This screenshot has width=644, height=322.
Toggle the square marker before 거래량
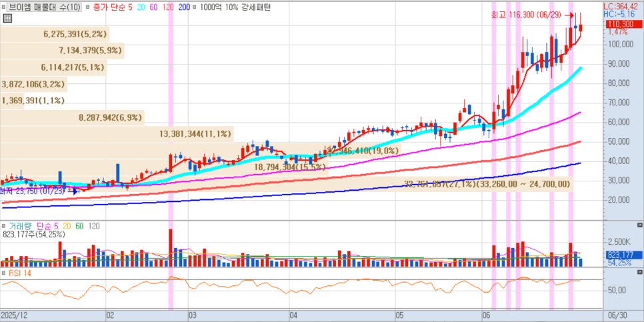[x=4, y=226]
